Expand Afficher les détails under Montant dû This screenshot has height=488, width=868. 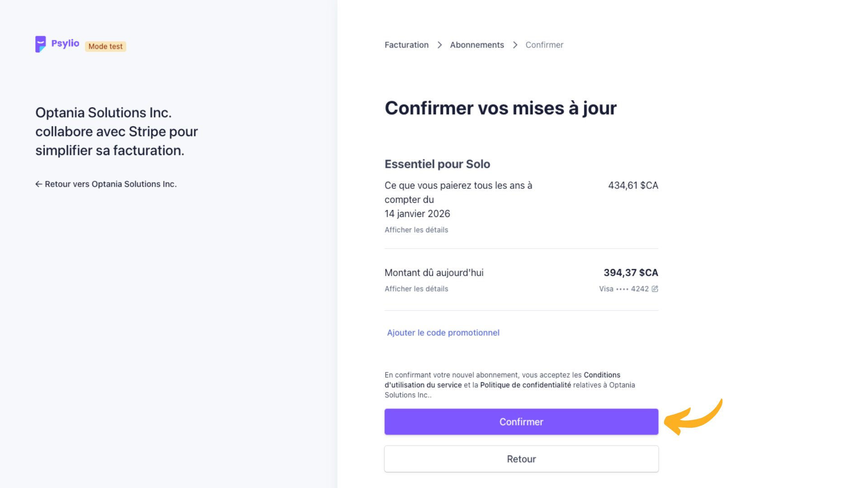click(x=416, y=289)
